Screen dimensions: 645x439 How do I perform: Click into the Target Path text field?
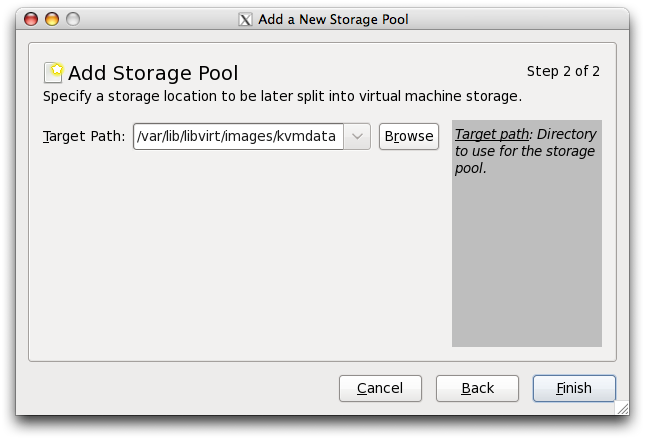click(238, 137)
